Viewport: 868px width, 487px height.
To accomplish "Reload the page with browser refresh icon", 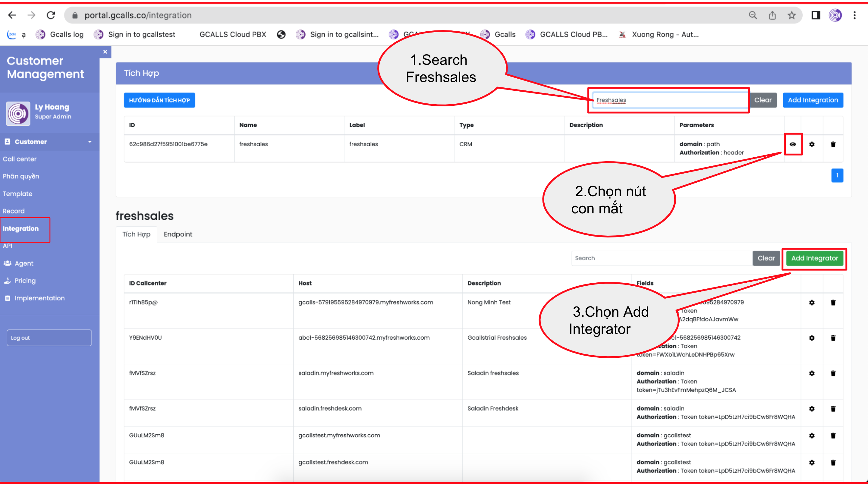I will tap(51, 15).
